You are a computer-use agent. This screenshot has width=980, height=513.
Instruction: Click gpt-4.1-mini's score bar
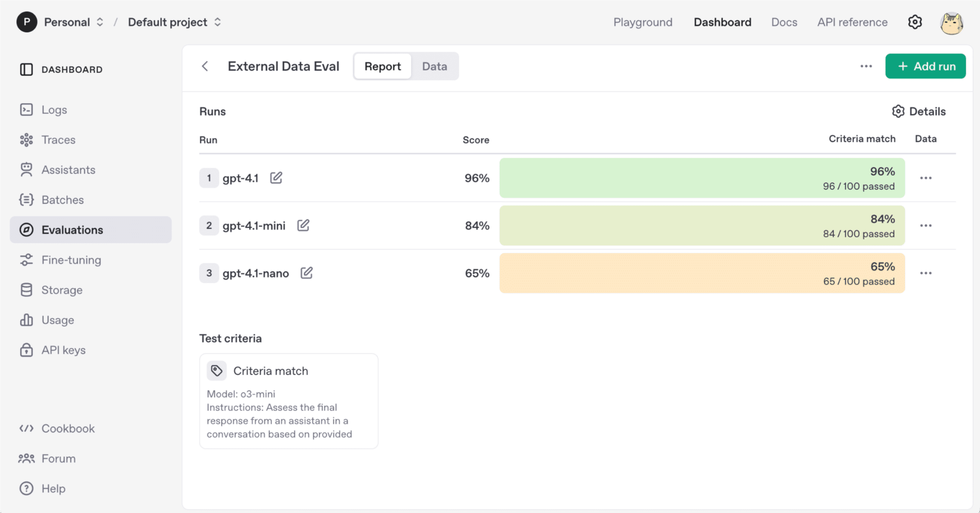[702, 226]
